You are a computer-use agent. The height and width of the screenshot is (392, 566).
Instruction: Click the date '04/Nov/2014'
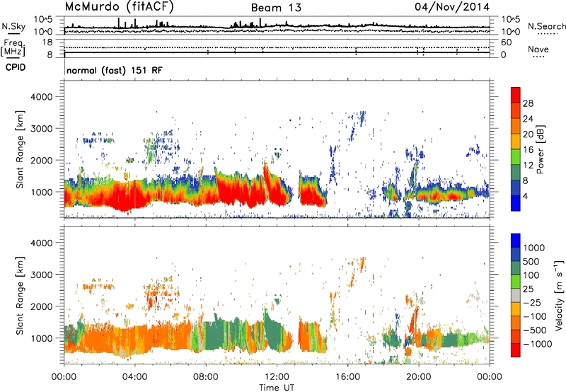coord(452,7)
